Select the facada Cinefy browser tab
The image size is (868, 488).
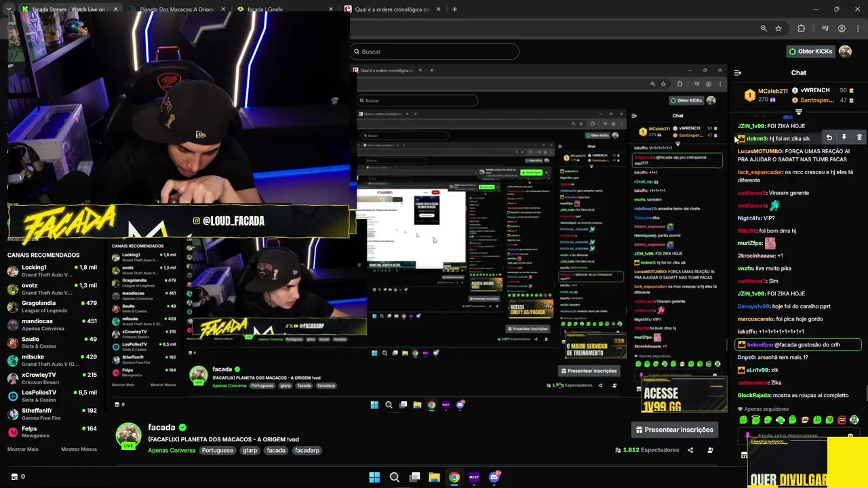pyautogui.click(x=283, y=9)
